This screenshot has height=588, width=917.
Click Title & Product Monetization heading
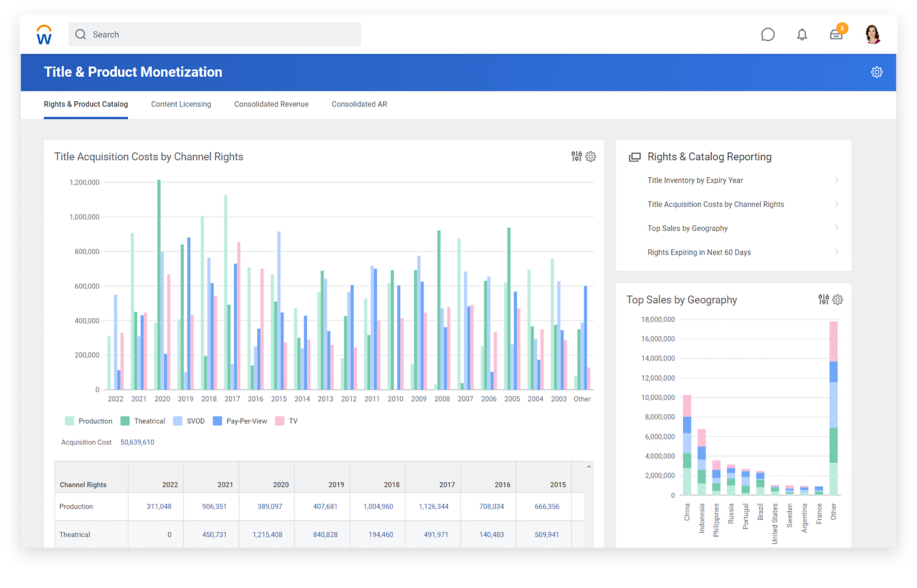click(x=133, y=72)
